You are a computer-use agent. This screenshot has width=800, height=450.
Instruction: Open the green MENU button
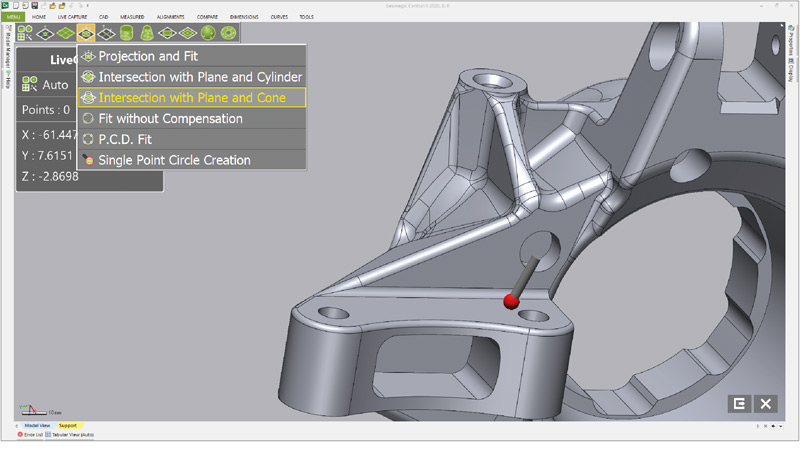coord(13,17)
